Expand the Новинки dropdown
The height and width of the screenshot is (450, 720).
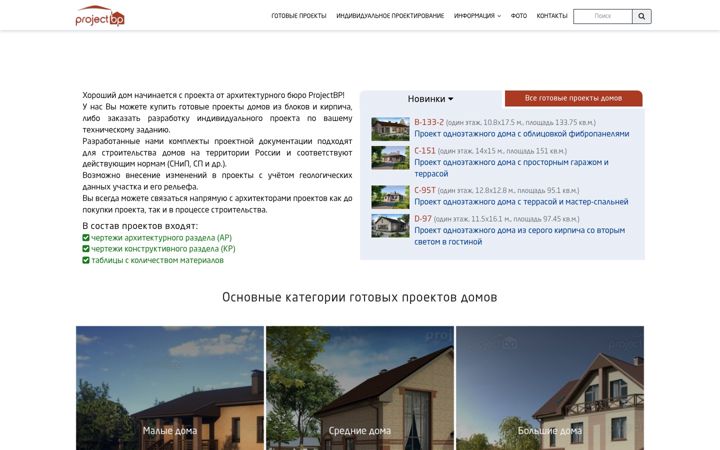pos(430,99)
